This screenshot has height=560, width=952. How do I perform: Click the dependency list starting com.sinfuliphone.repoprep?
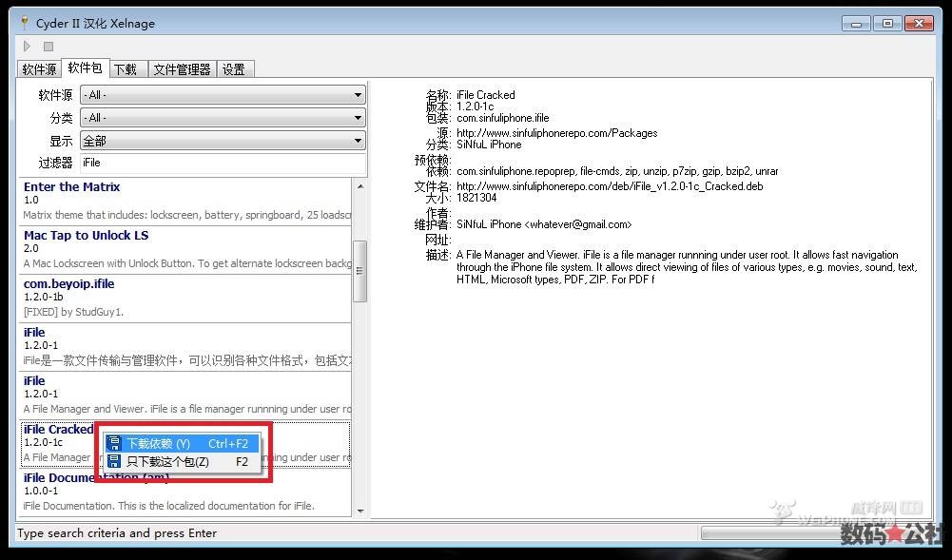tap(617, 171)
